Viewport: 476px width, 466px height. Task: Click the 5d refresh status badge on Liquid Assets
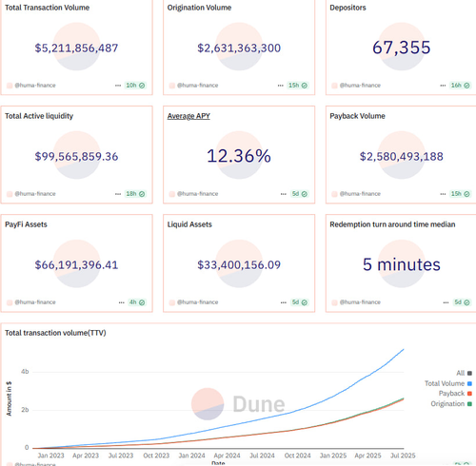point(300,302)
